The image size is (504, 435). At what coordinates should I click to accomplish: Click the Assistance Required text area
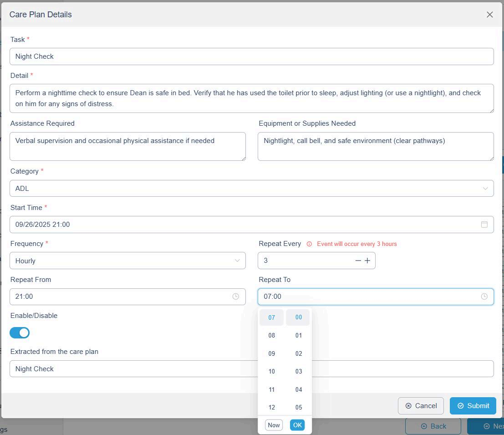(127, 146)
